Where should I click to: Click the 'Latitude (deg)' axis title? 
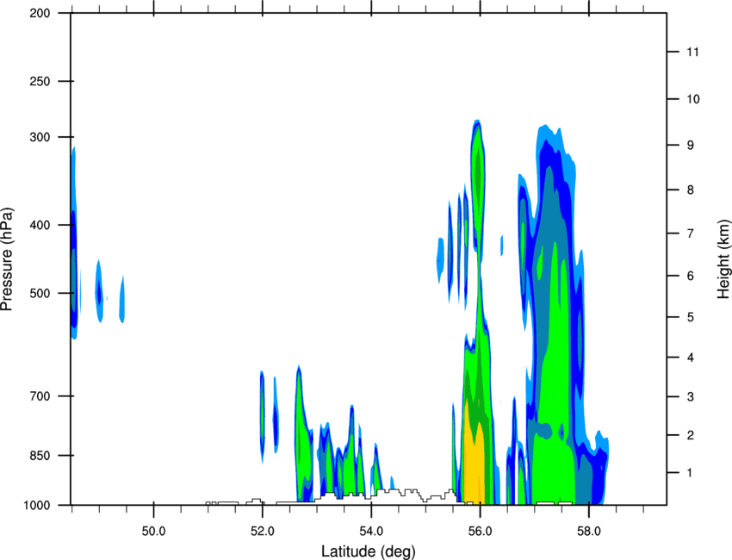click(x=368, y=551)
